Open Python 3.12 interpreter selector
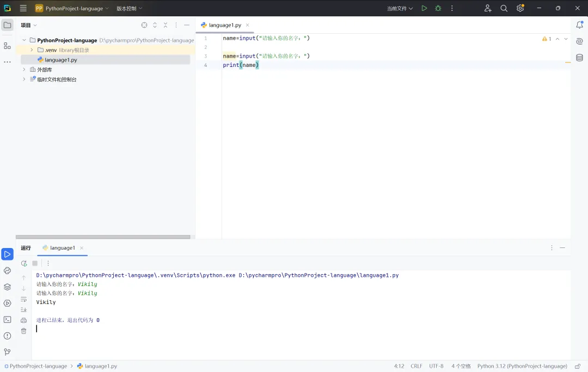Viewport: 588px width, 372px height. click(522, 366)
